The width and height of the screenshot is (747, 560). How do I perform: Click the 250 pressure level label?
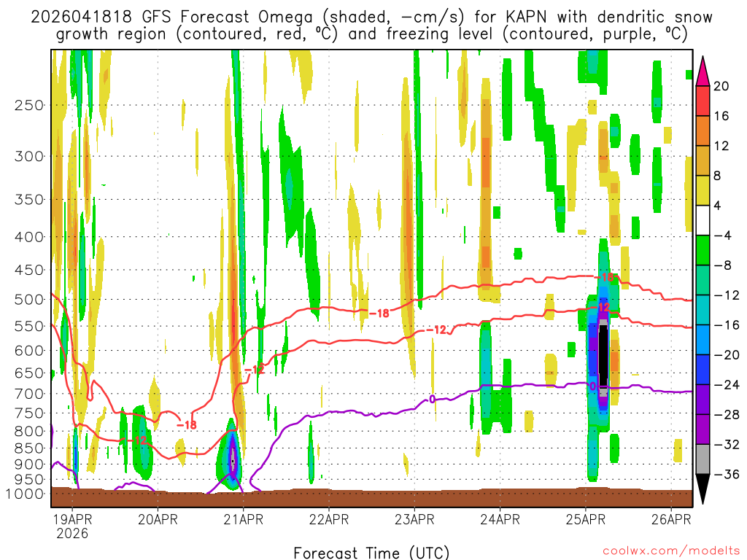pos(29,105)
